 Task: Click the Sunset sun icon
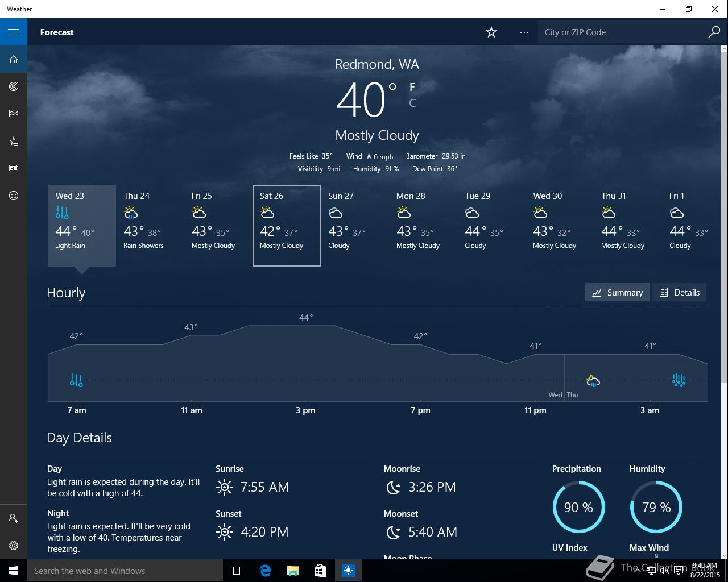coord(224,532)
